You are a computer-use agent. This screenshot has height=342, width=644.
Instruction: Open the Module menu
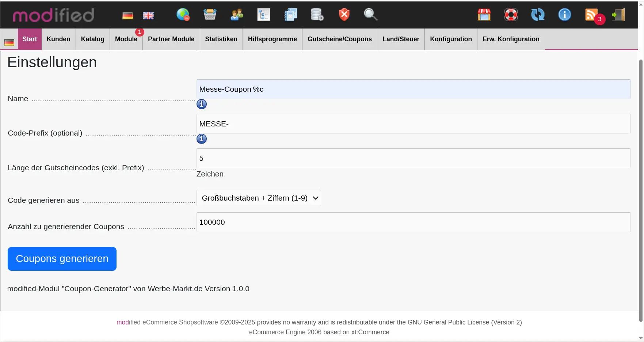coord(126,39)
